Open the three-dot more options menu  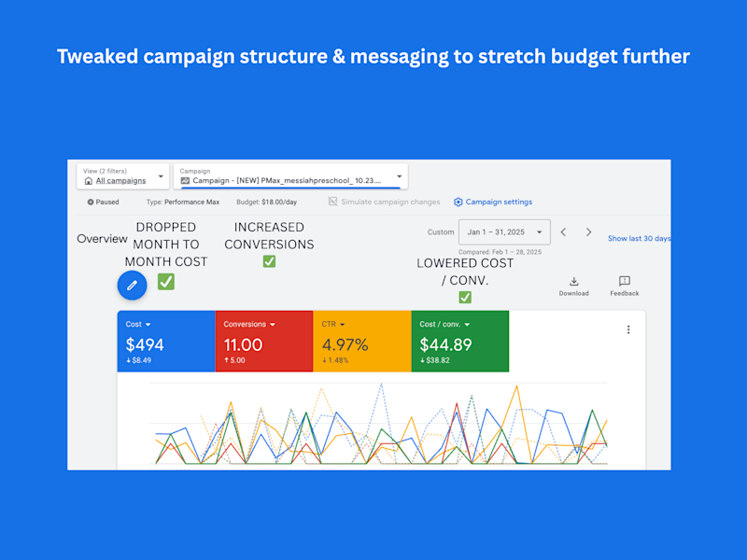pos(628,329)
